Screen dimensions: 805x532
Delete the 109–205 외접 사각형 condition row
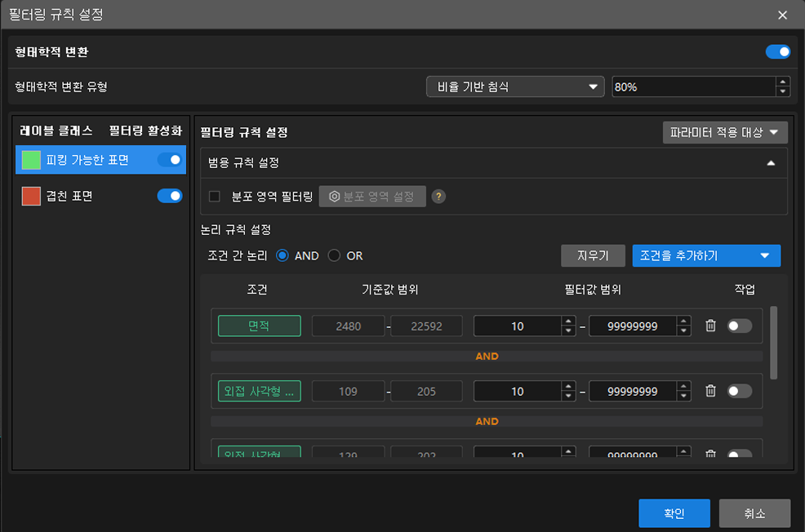[x=710, y=391]
